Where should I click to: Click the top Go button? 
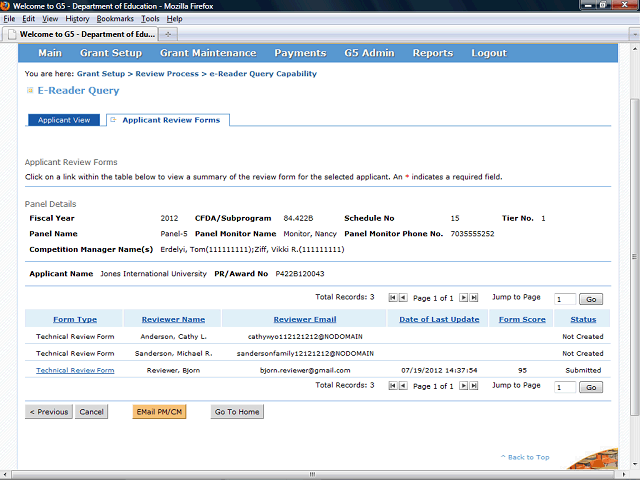591,299
